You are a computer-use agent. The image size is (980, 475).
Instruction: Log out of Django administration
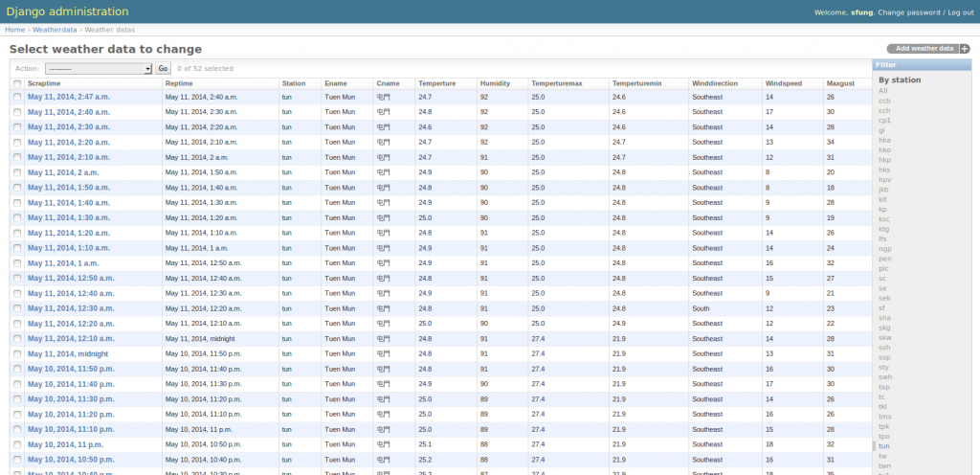(x=960, y=12)
